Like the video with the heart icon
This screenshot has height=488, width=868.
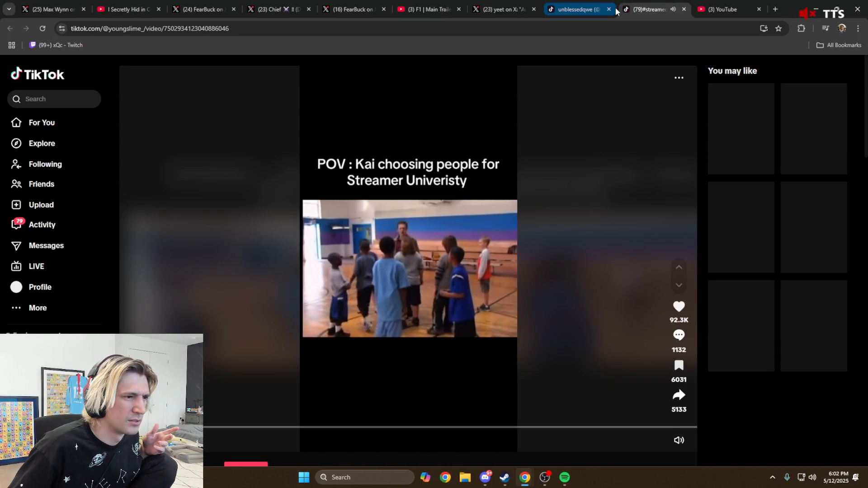(x=679, y=306)
